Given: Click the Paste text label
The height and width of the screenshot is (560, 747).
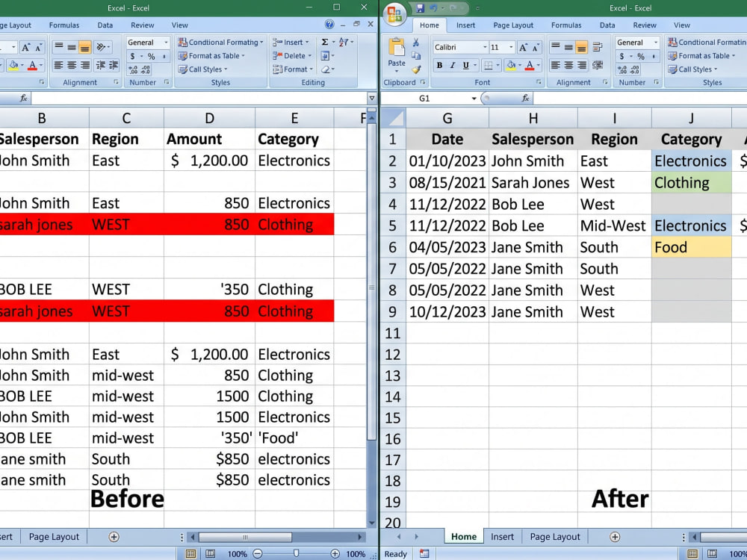Looking at the screenshot, I should [397, 63].
